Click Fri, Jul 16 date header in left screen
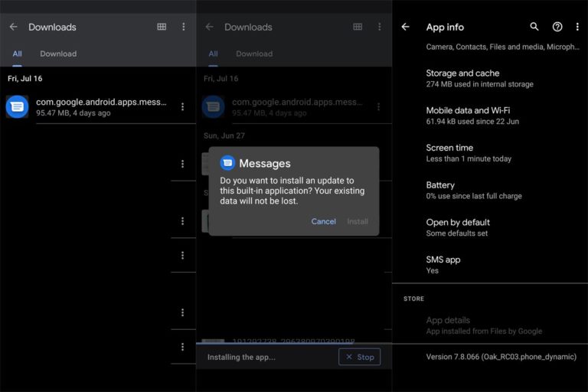Screen dimensions: 588x392 click(x=24, y=78)
